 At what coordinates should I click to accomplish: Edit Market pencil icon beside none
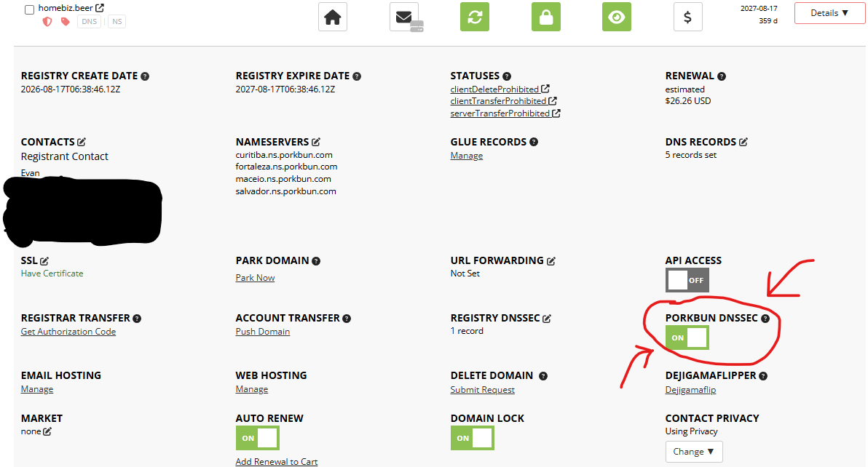click(x=47, y=431)
